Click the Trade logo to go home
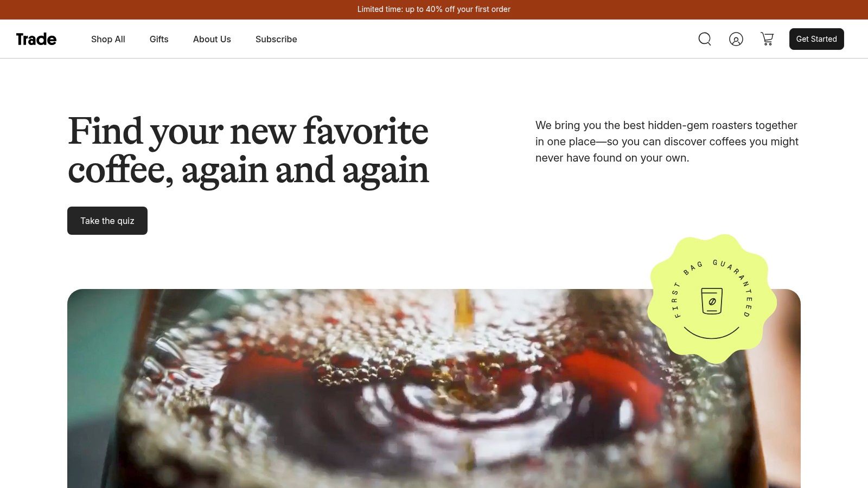 click(36, 39)
